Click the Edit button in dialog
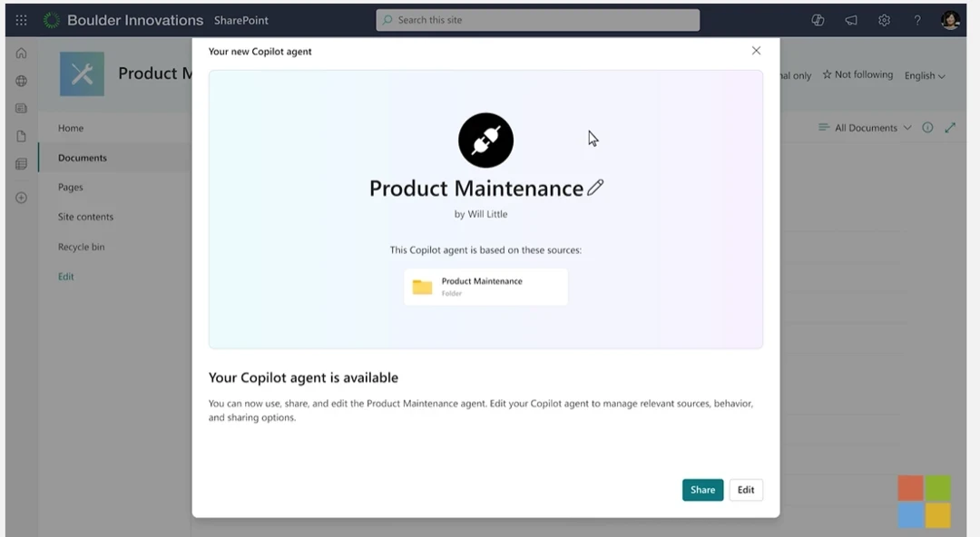The height and width of the screenshot is (537, 980). pos(746,490)
